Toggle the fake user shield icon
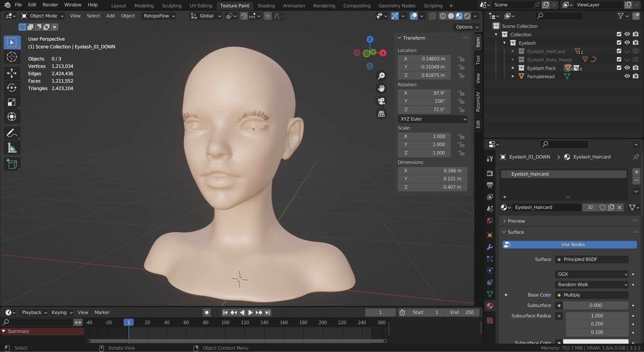This screenshot has width=644, height=352. [x=602, y=208]
